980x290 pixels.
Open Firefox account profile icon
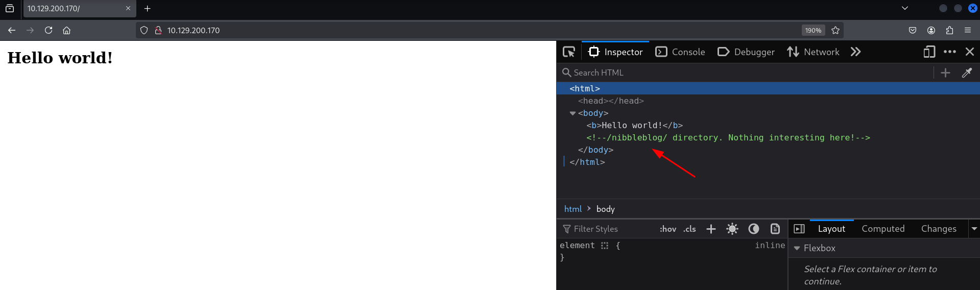931,31
